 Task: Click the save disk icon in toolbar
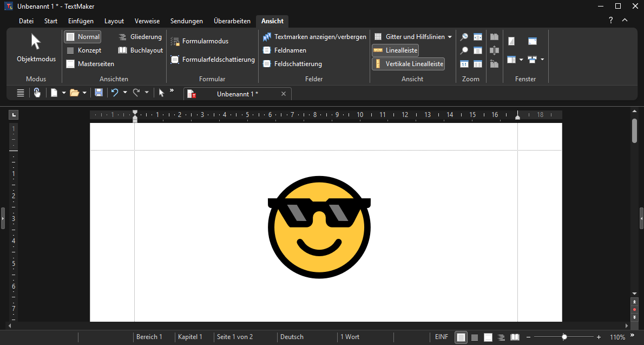pos(98,93)
